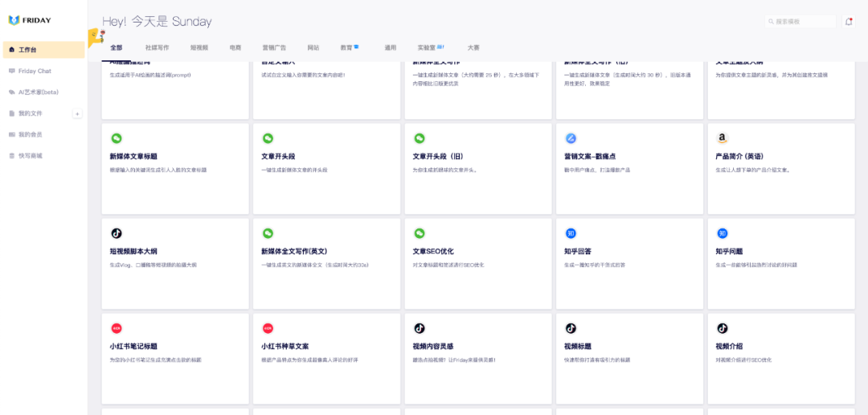
Task: Open 我的文件 in the sidebar
Action: 31,113
